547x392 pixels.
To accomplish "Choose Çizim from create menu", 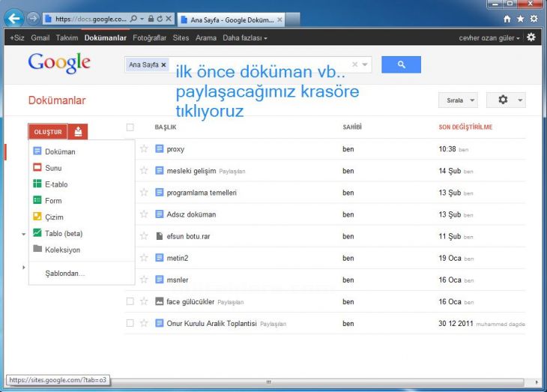I will click(x=81, y=217).
